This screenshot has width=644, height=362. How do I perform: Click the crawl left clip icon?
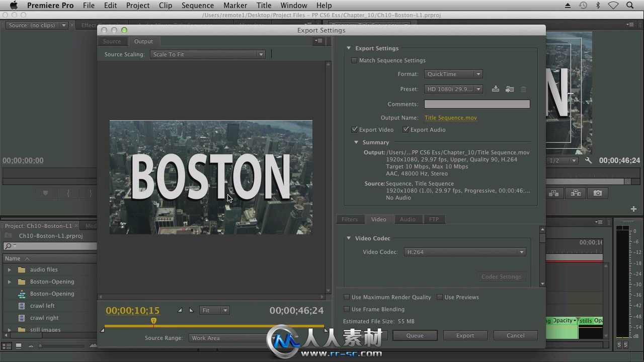click(x=22, y=306)
